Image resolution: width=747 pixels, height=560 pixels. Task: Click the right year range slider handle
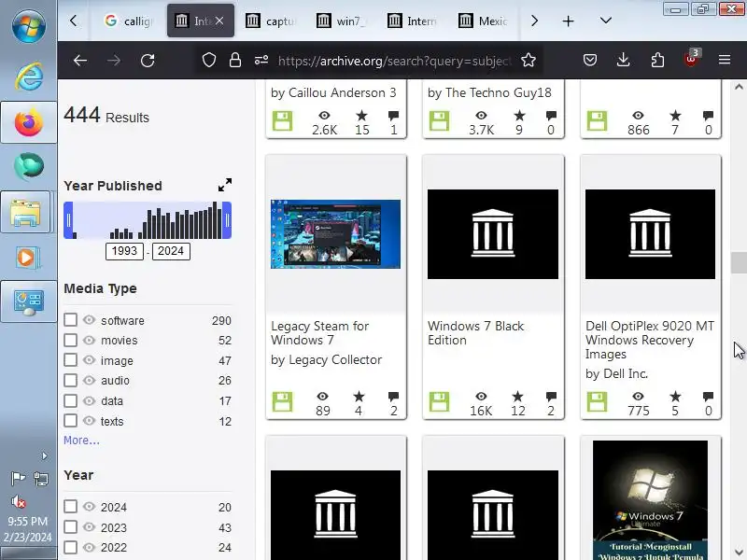[227, 220]
